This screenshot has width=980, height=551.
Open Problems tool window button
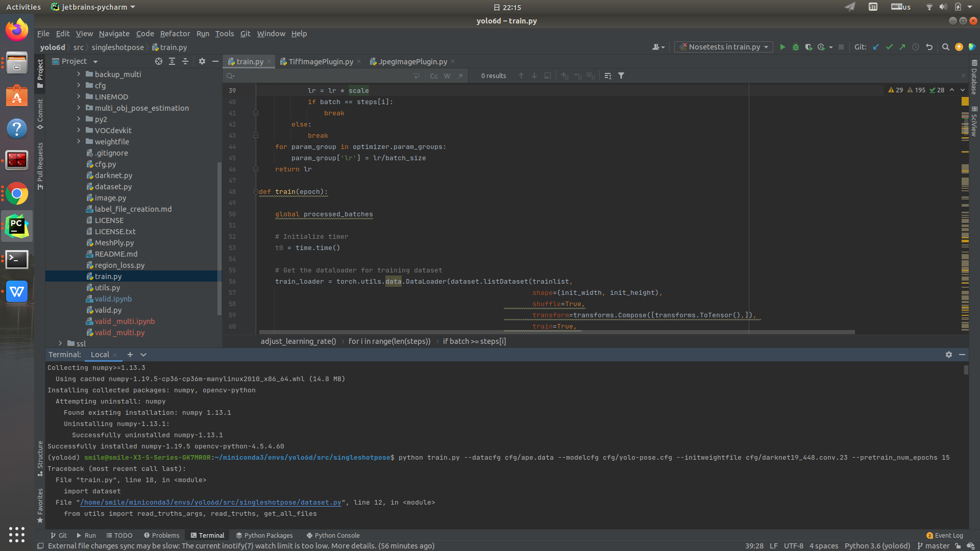(x=162, y=535)
